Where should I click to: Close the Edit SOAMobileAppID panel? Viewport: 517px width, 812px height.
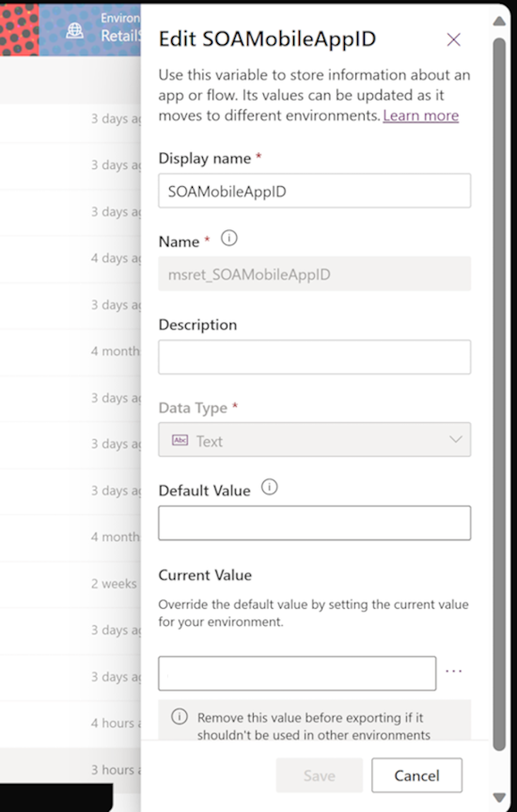454,39
